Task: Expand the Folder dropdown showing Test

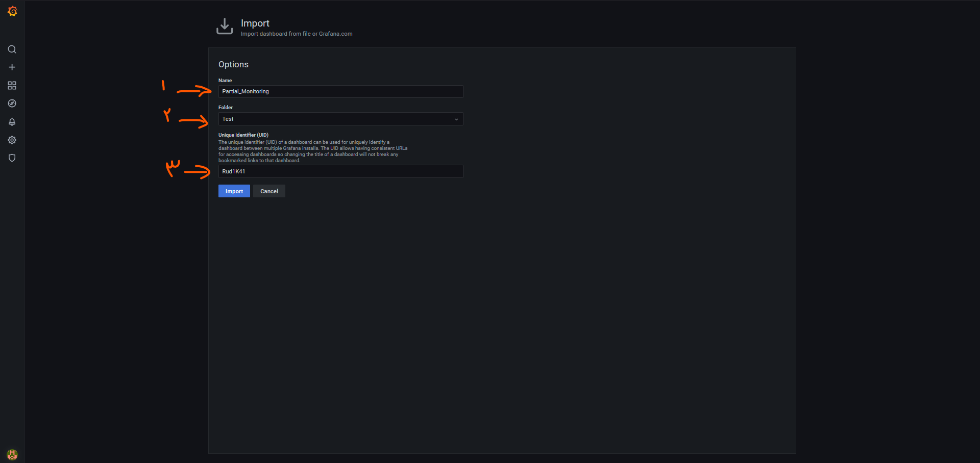Action: [340, 119]
